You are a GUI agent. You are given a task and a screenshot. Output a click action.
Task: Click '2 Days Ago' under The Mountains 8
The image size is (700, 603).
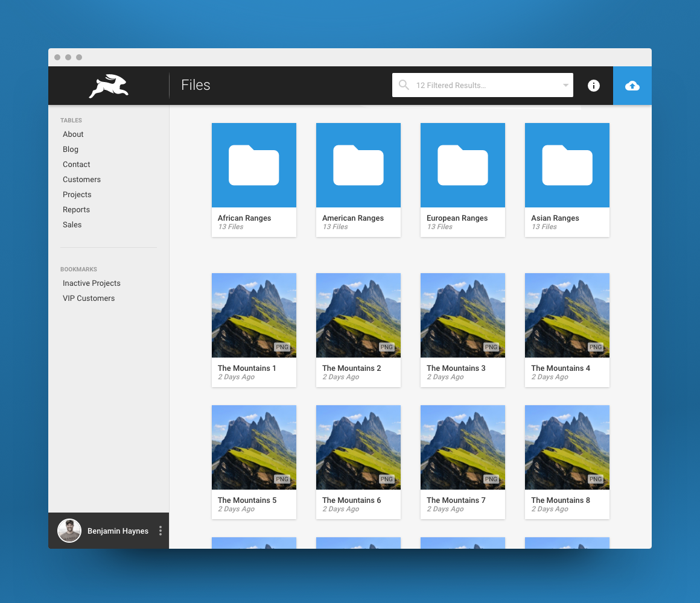pyautogui.click(x=550, y=510)
